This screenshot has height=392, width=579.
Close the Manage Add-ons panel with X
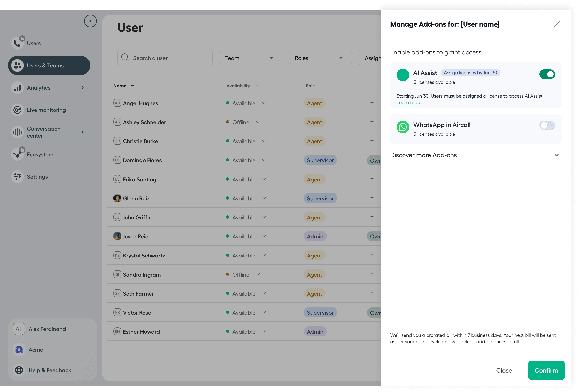(x=556, y=24)
